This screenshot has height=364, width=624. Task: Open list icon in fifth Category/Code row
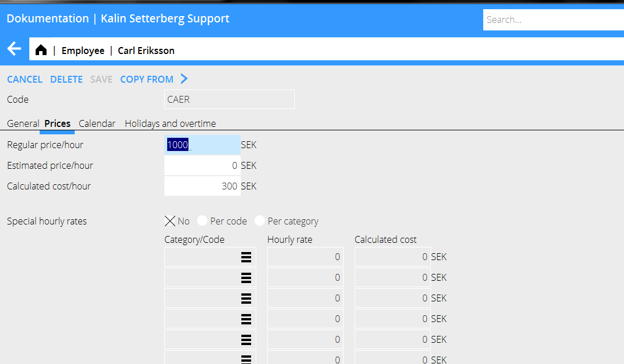click(x=246, y=340)
